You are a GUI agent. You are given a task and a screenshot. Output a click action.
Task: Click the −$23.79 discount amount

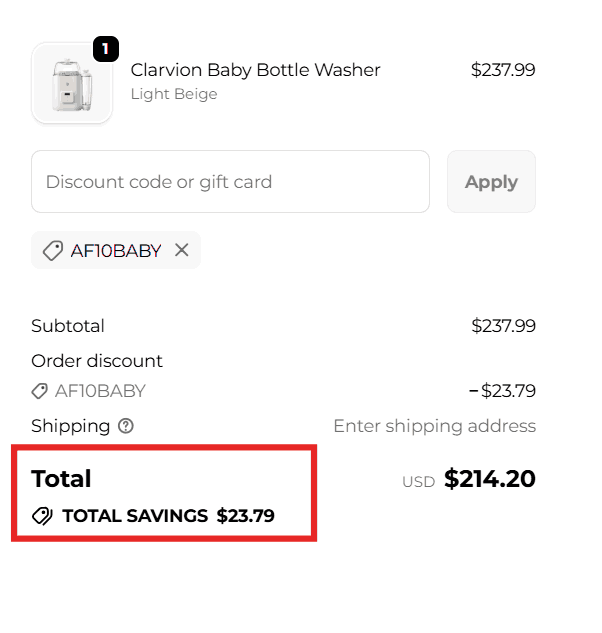click(x=502, y=391)
